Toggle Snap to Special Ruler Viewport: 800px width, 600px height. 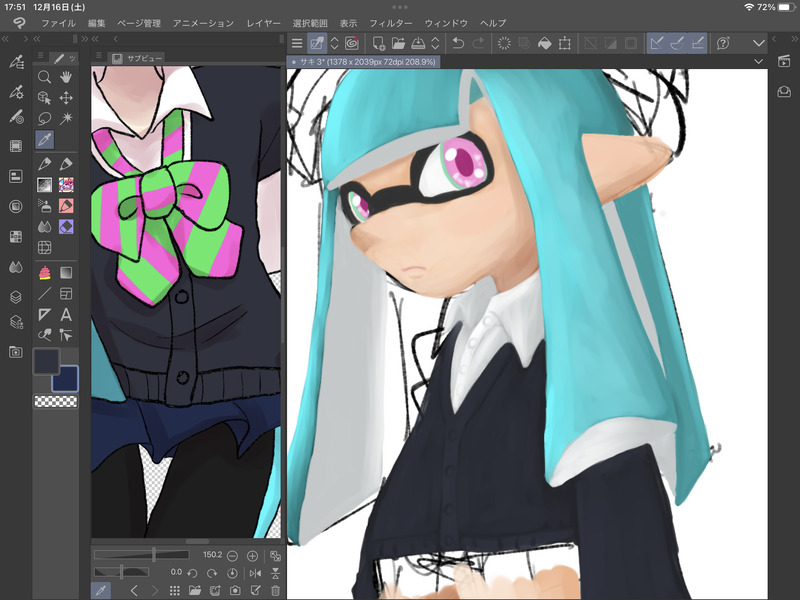click(x=677, y=43)
